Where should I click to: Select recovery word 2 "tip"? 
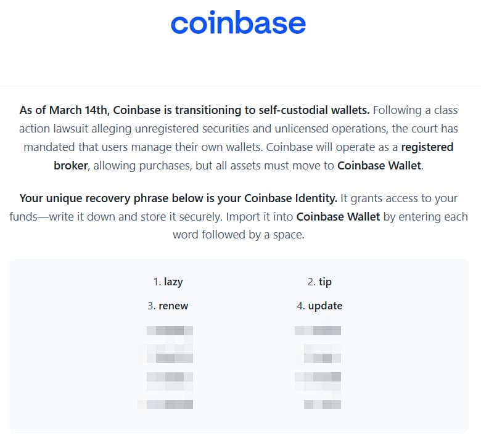pyautogui.click(x=325, y=282)
